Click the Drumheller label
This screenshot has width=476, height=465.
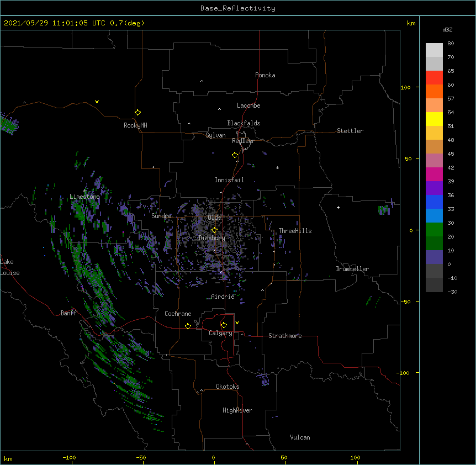[352, 269]
